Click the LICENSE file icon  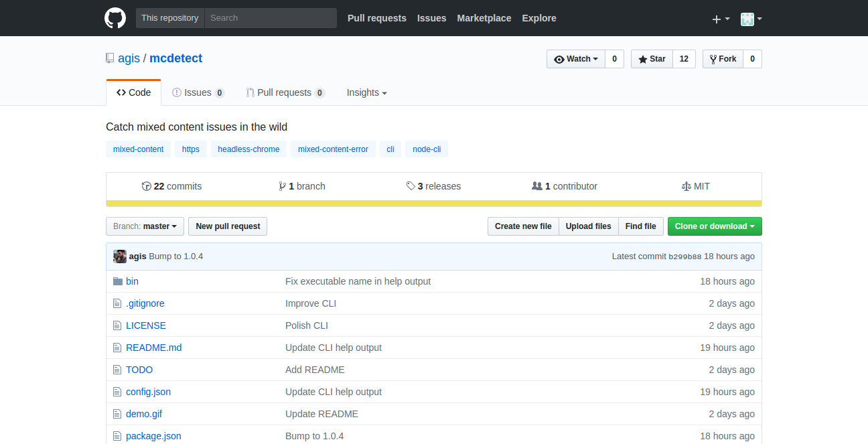click(118, 325)
